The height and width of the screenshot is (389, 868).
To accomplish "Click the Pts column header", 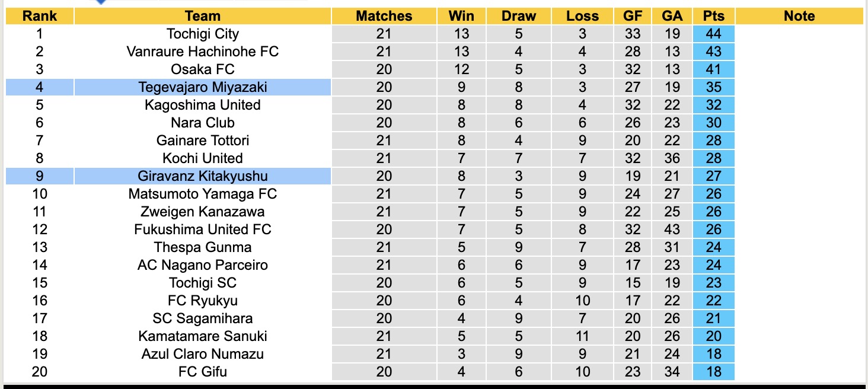I will (713, 16).
